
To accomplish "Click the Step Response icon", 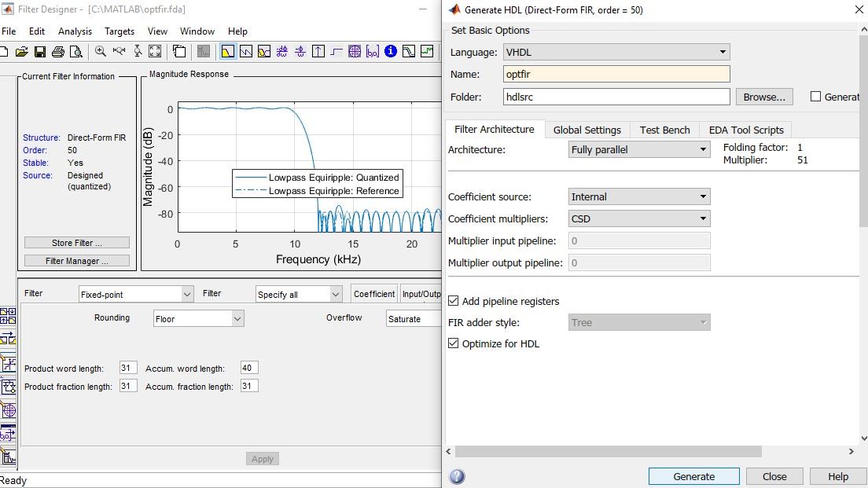I will pos(337,52).
